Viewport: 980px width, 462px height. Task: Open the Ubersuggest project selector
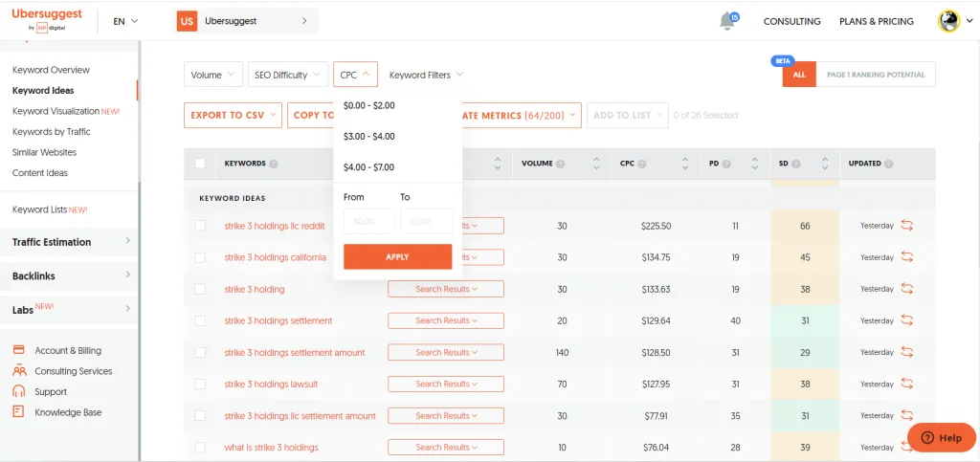(248, 21)
